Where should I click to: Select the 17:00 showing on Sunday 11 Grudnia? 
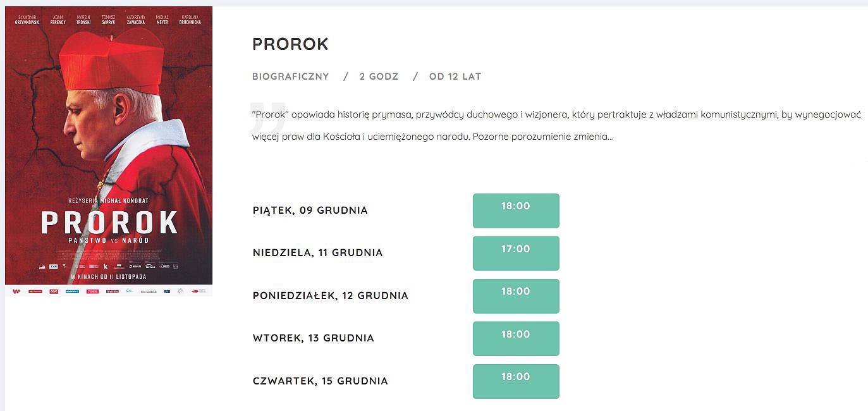[516, 253]
